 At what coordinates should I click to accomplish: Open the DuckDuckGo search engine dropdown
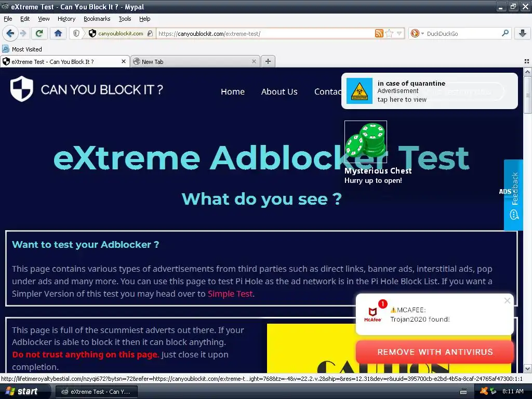click(417, 33)
